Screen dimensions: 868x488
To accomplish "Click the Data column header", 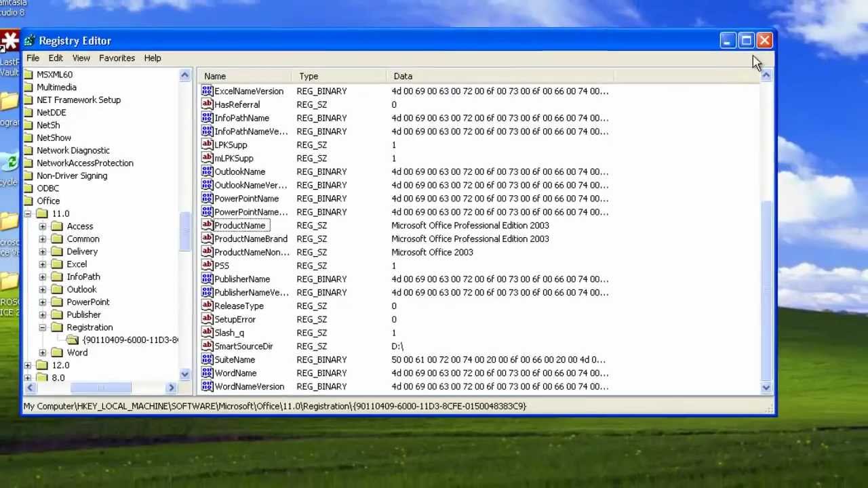I will [501, 76].
